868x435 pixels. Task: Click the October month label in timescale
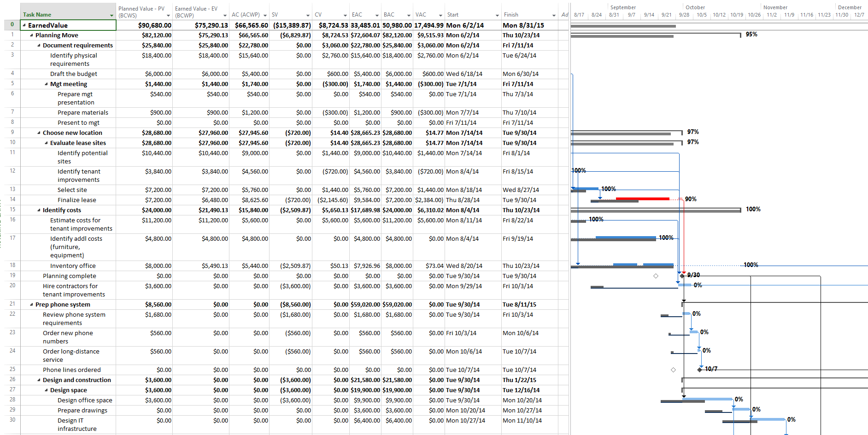[x=695, y=7]
